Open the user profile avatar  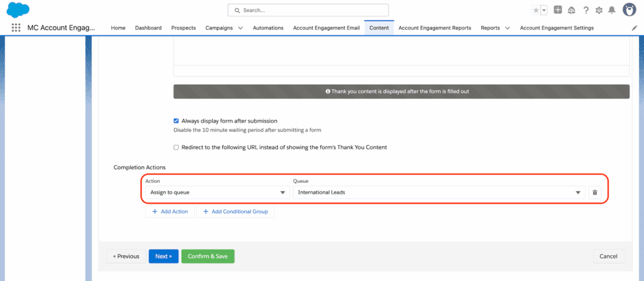[629, 9]
